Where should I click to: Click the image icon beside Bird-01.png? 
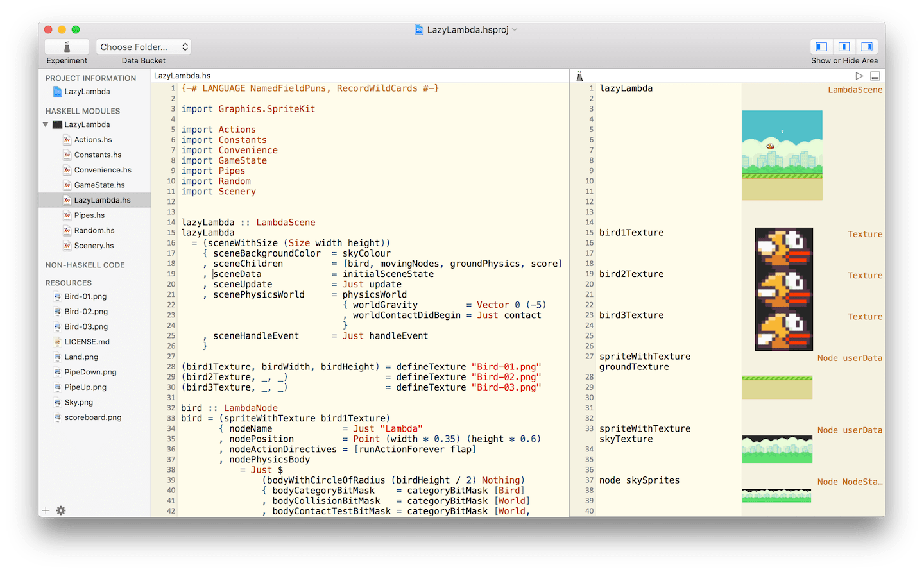click(57, 296)
